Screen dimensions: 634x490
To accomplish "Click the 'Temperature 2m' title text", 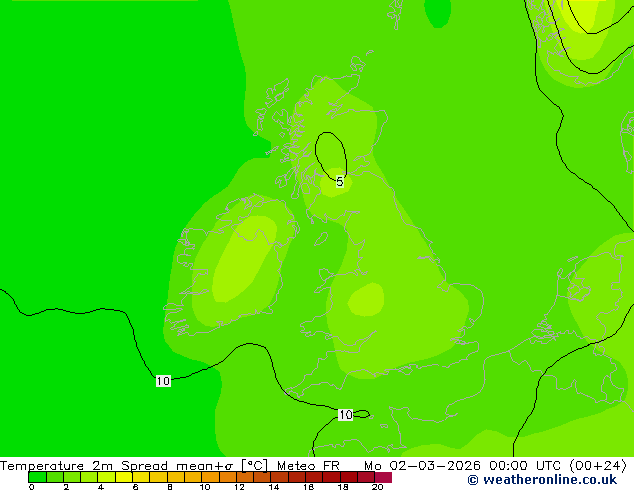I will click(x=56, y=466).
